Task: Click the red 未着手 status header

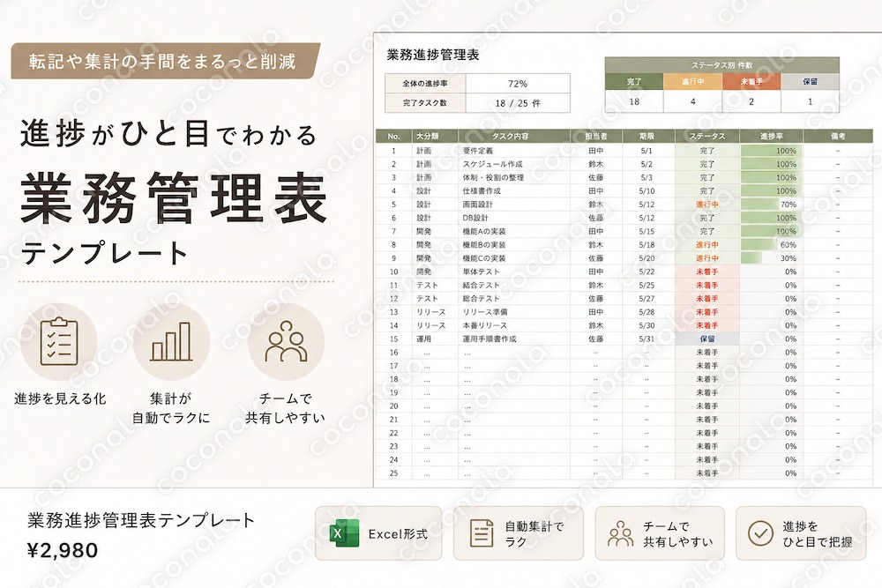Action: (x=751, y=81)
